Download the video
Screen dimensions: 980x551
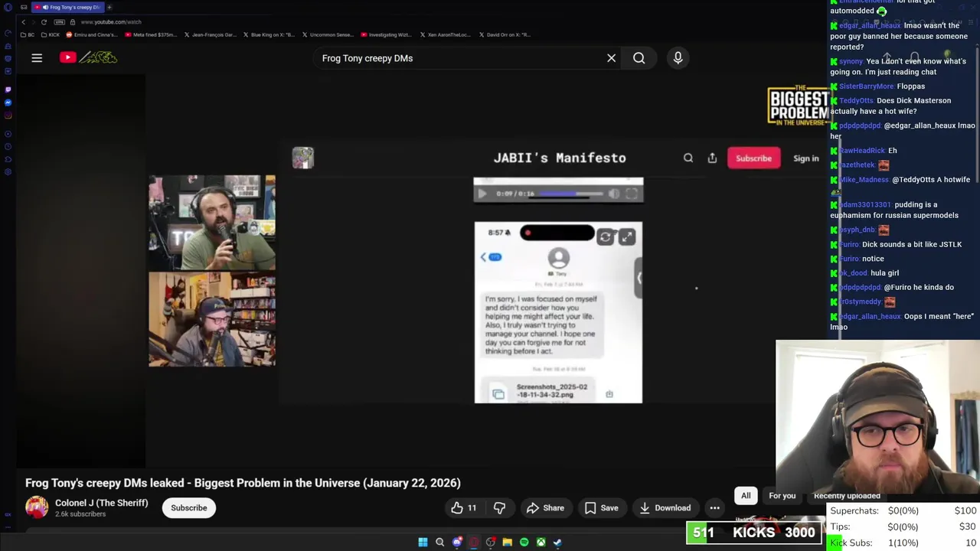coord(665,508)
